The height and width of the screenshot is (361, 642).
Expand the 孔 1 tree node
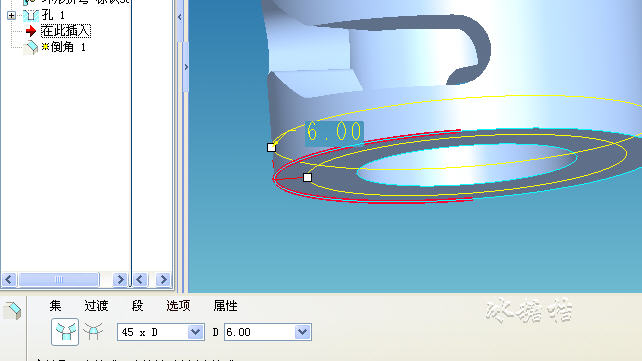(x=11, y=16)
